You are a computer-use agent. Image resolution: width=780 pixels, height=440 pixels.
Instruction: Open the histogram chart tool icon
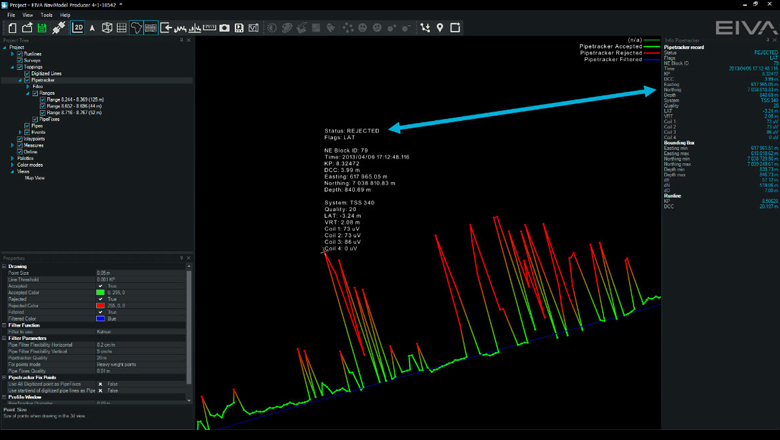point(195,28)
